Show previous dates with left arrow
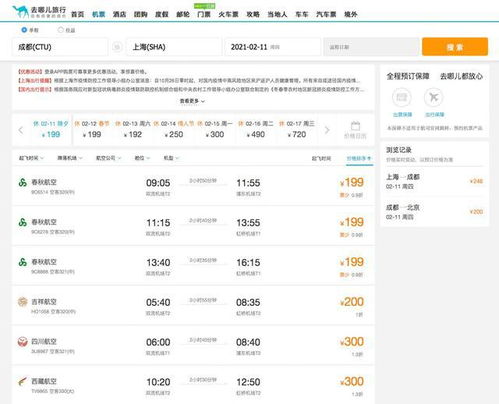The width and height of the screenshot is (499, 404). (x=21, y=130)
